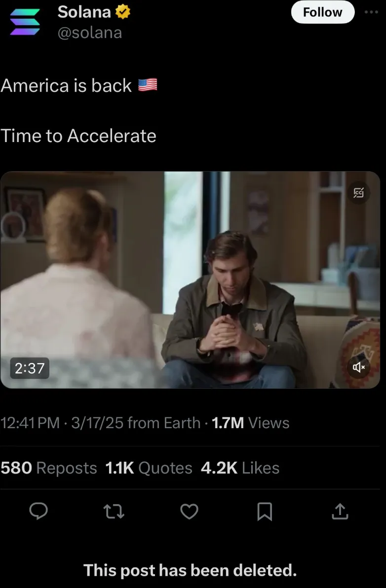
Task: View the 1.1K Quotes list
Action: point(149,468)
